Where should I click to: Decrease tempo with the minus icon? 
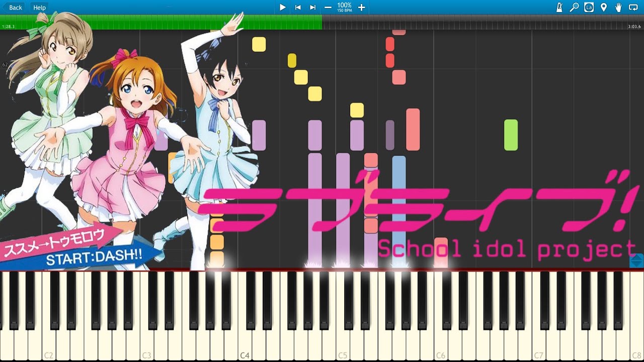coord(328,8)
